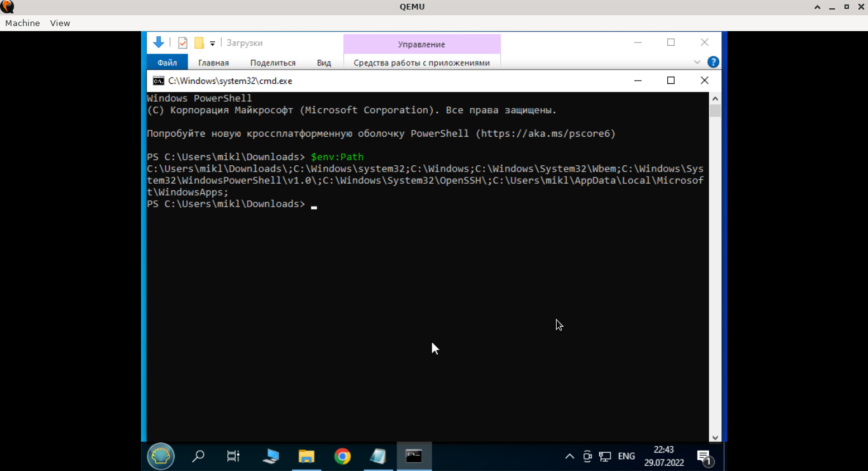Expand the Explorer ribbon chevron
This screenshot has height=471, width=868.
tap(697, 62)
